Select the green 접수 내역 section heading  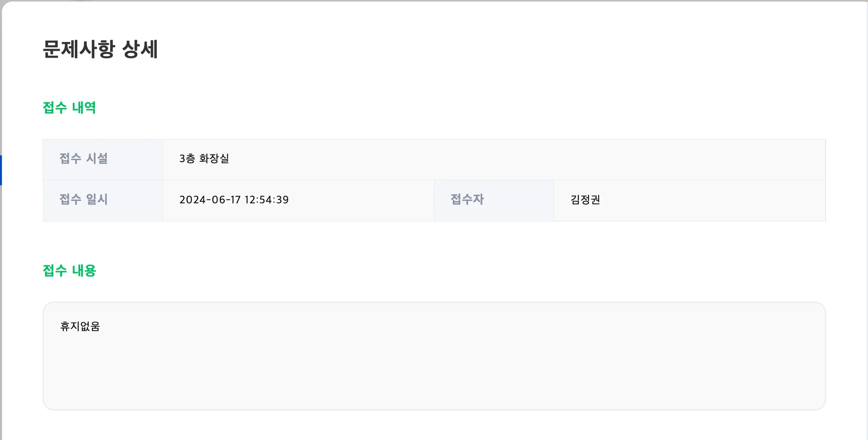[69, 108]
